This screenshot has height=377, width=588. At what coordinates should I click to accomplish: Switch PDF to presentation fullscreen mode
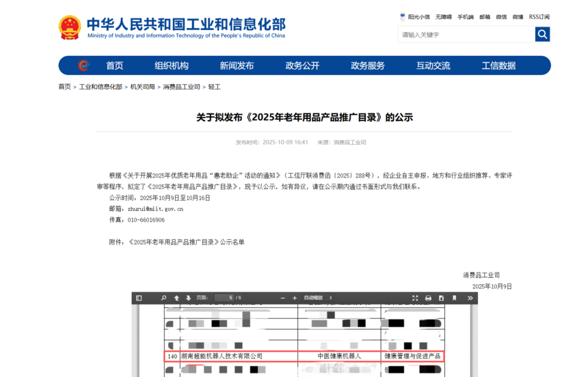(415, 298)
